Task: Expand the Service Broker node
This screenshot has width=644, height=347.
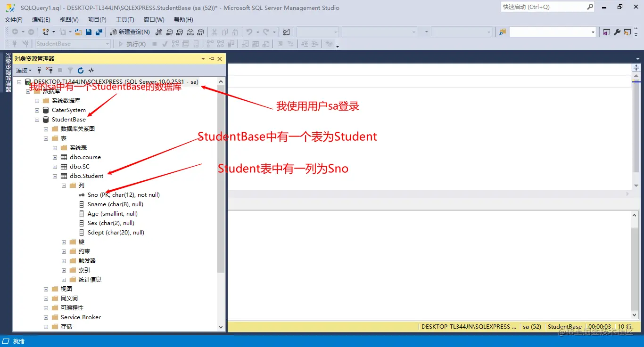Action: click(x=46, y=317)
